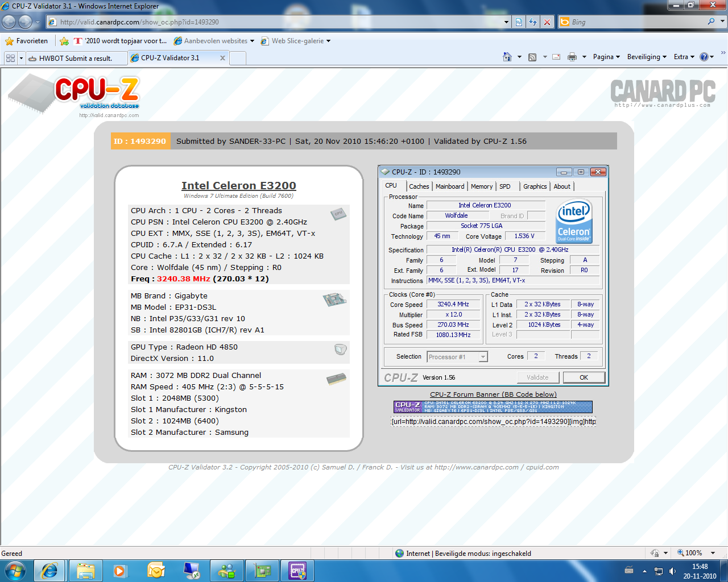
Task: Click the blue Help question mark icon
Action: point(704,57)
